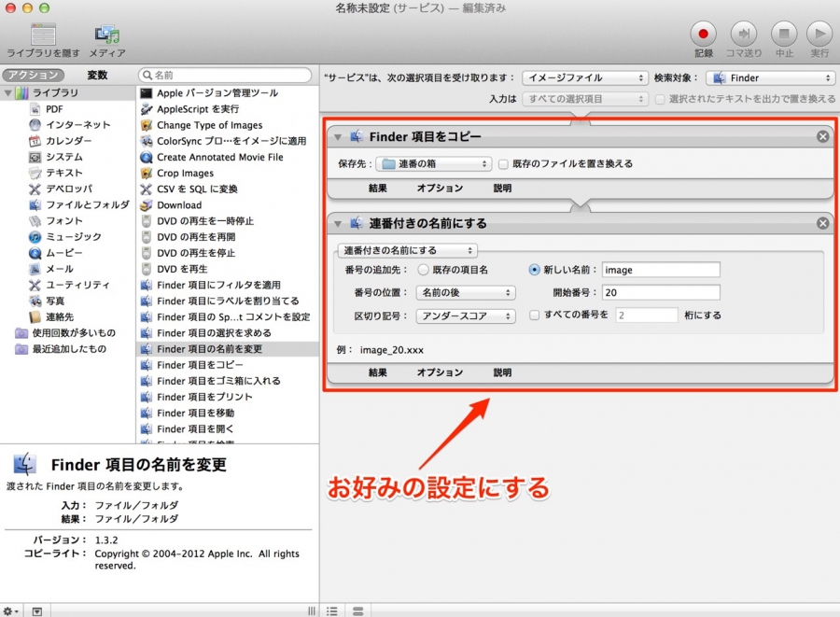Click the Stop (中止) button

click(x=784, y=35)
